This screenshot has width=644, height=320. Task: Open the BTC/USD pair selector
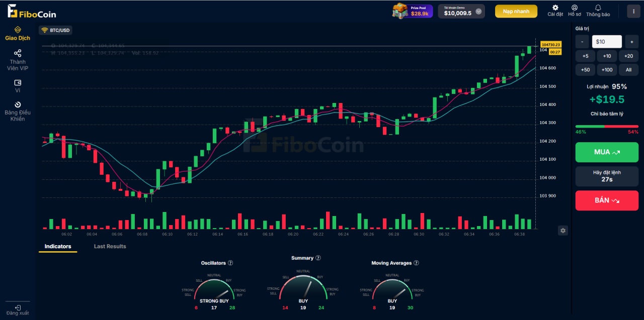(56, 31)
